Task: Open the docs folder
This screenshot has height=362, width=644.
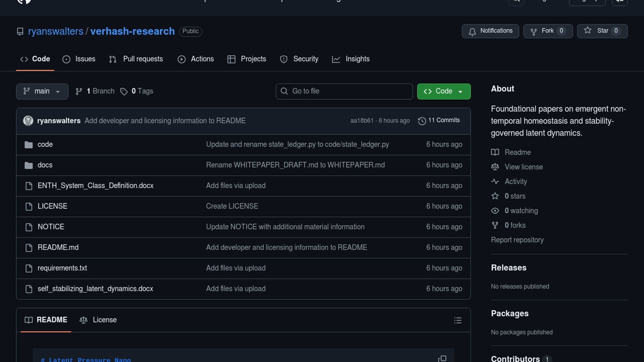Action: 45,165
